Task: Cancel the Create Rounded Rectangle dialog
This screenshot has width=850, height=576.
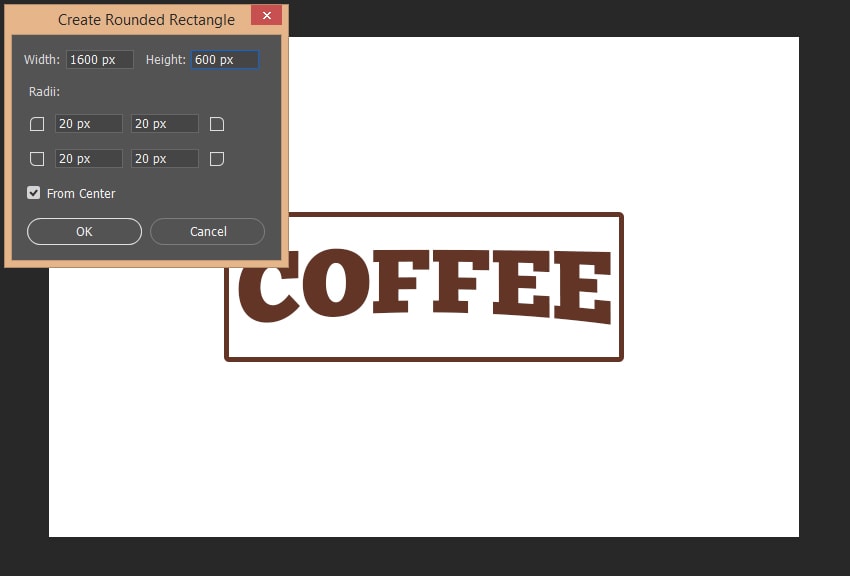Action: coord(208,231)
